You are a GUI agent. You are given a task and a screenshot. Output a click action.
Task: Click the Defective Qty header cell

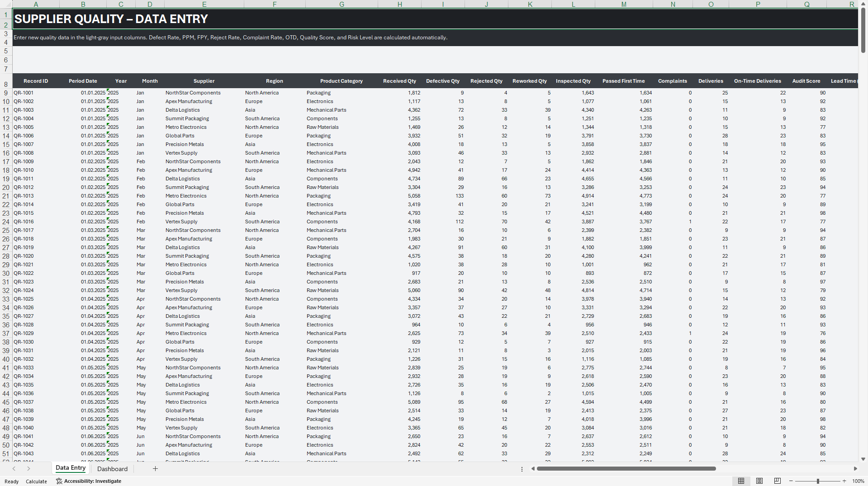pos(443,81)
